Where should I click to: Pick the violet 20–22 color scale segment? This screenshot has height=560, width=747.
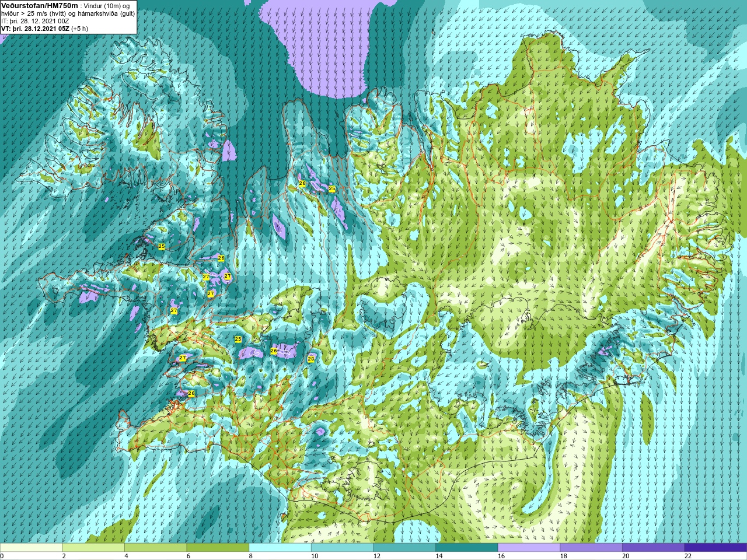(x=654, y=548)
